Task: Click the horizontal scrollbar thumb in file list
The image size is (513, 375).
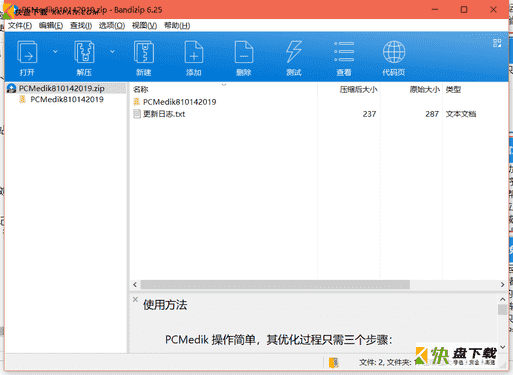Action: [x=275, y=284]
